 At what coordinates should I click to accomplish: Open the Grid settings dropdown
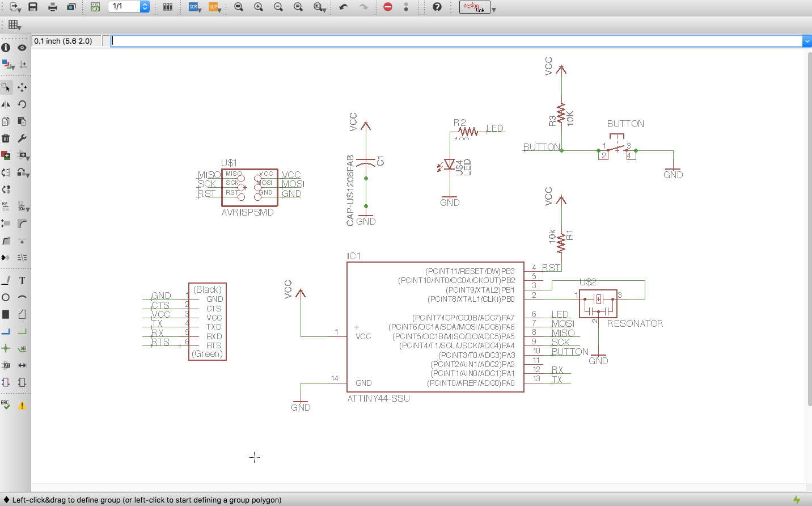click(x=15, y=25)
